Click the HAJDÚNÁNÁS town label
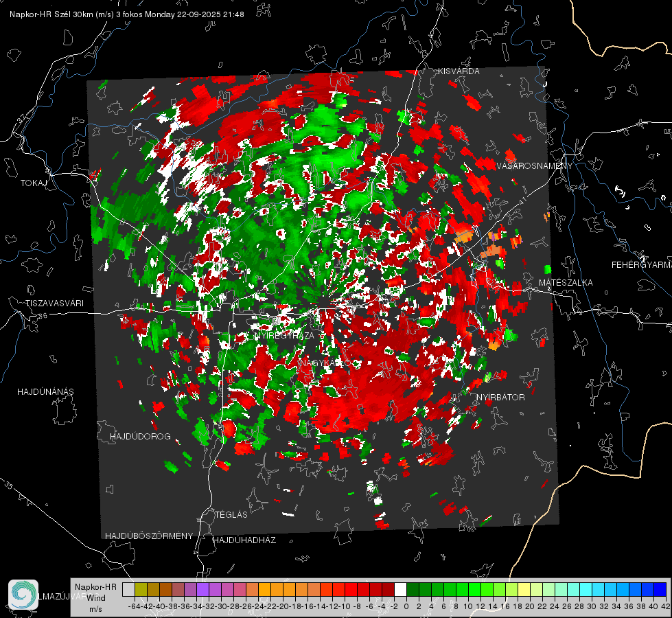The image size is (672, 618). pyautogui.click(x=45, y=391)
